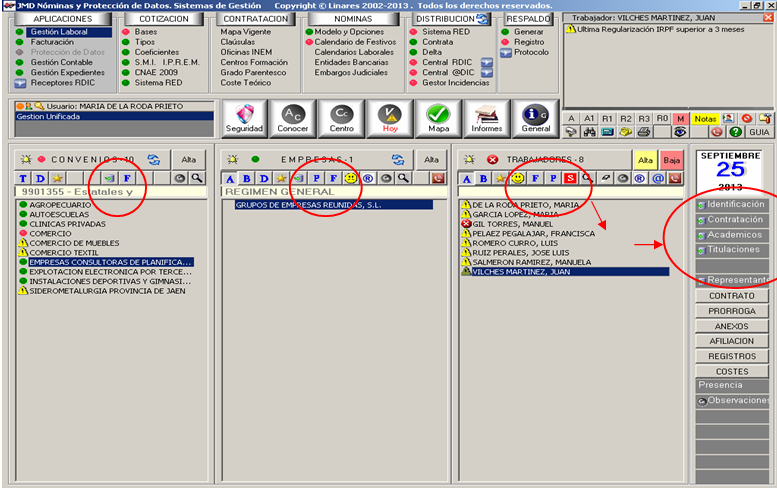This screenshot has width=777, height=488.
Task: Open the CONTRATACION menu header
Action: pyautogui.click(x=256, y=19)
